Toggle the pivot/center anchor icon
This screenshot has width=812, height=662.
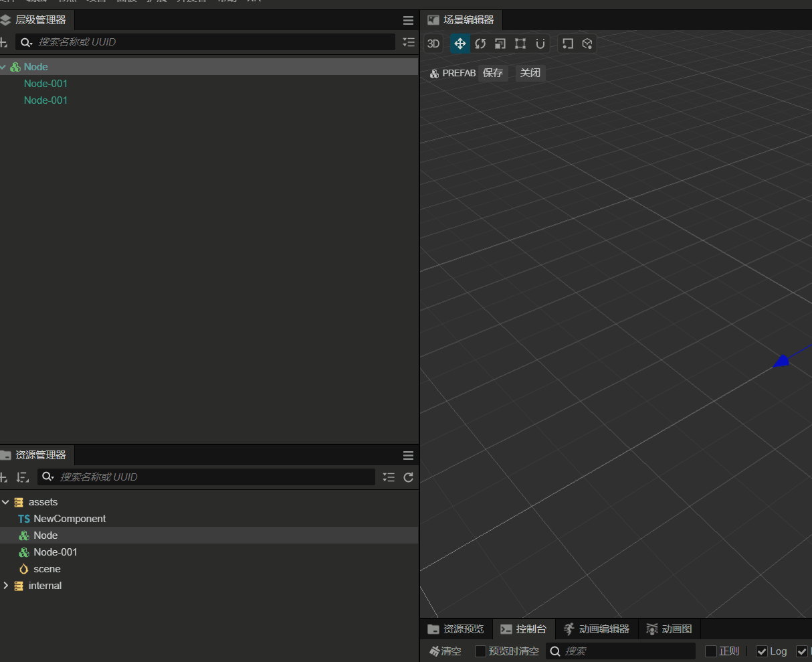coord(568,44)
